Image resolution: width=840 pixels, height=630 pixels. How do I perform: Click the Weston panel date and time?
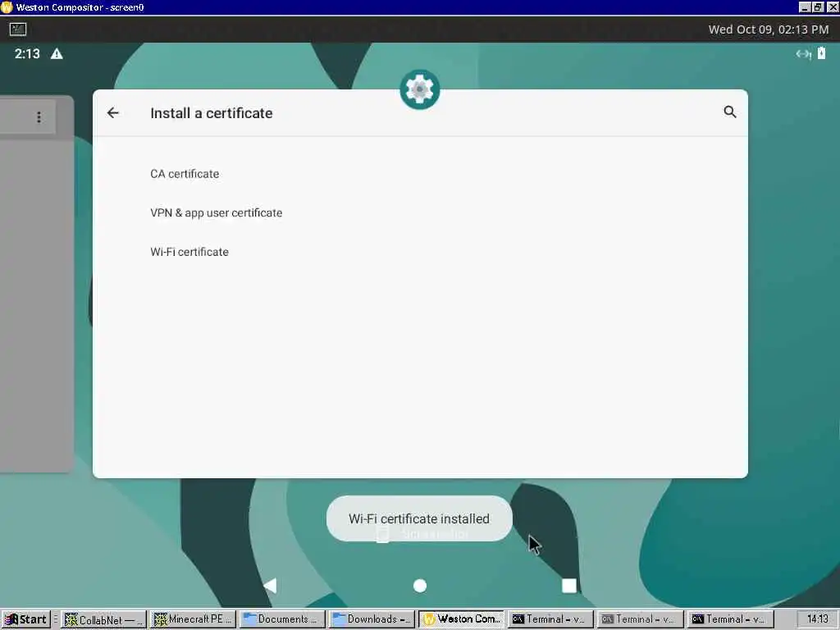768,30
